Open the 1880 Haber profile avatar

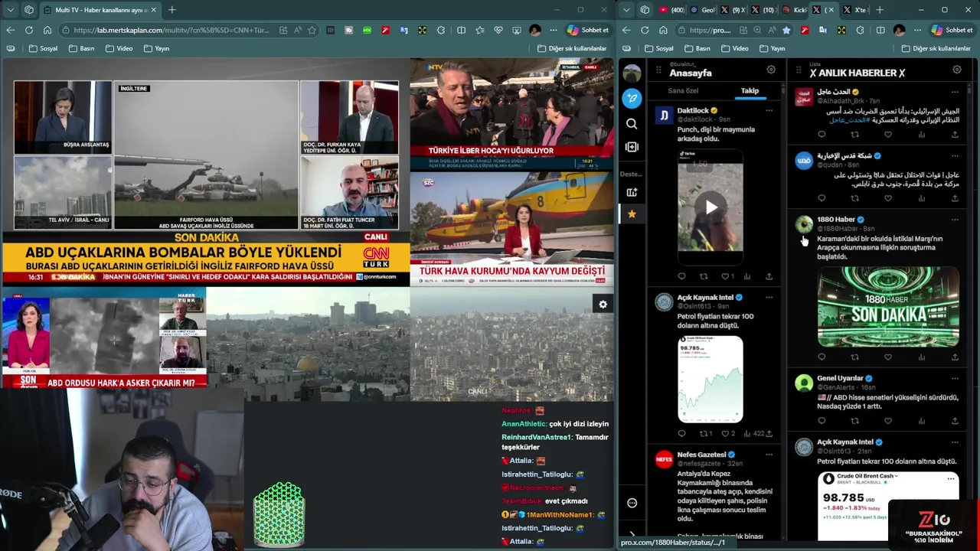pyautogui.click(x=804, y=224)
